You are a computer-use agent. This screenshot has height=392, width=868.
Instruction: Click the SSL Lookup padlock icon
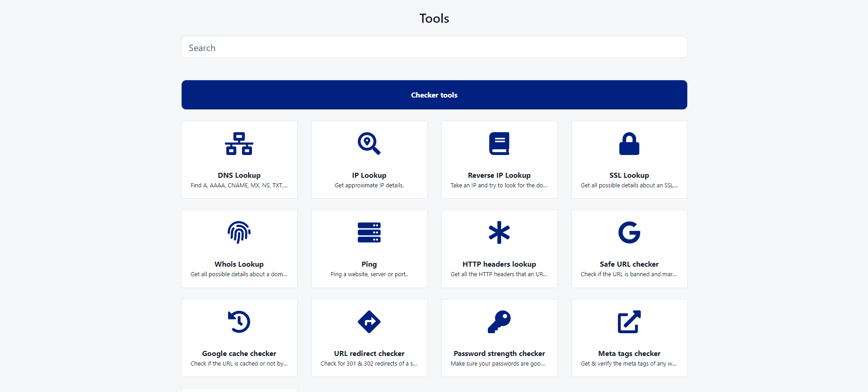click(629, 144)
